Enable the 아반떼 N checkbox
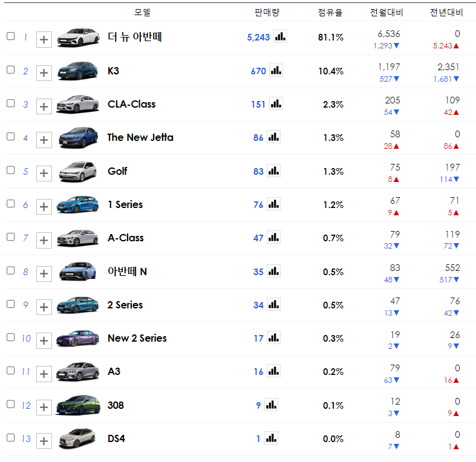Image resolution: width=476 pixels, height=462 pixels. [x=11, y=270]
